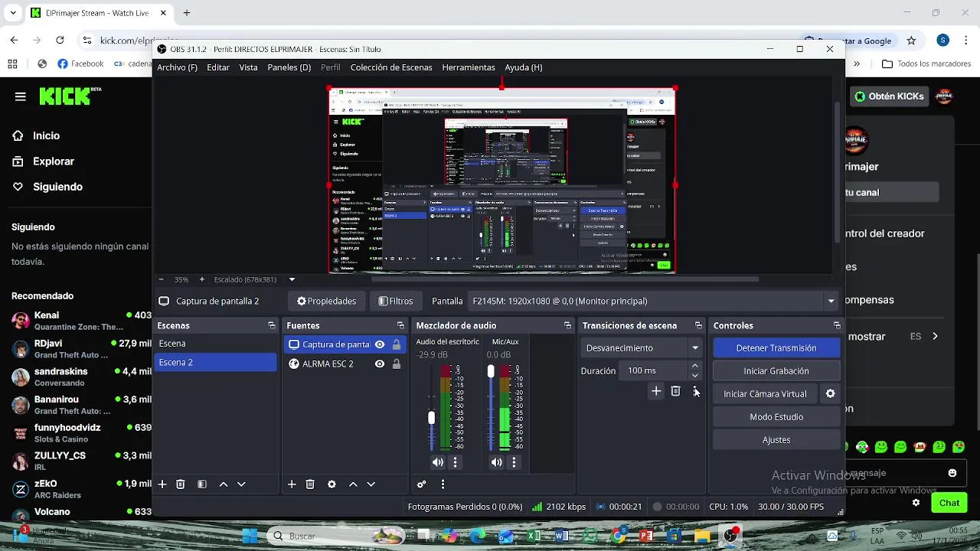Open source Filtros button
This screenshot has height=551, width=980.
point(396,302)
